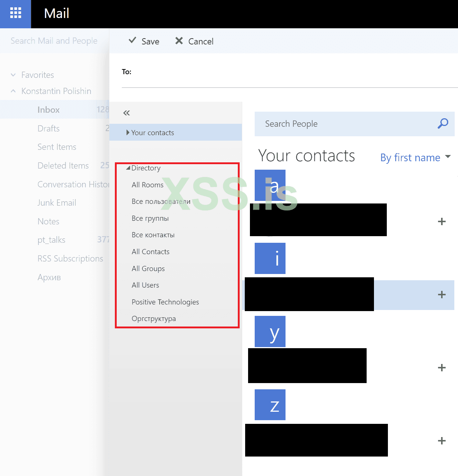458x476 pixels.
Task: Select Positive Technologies address list
Action: [x=165, y=302]
